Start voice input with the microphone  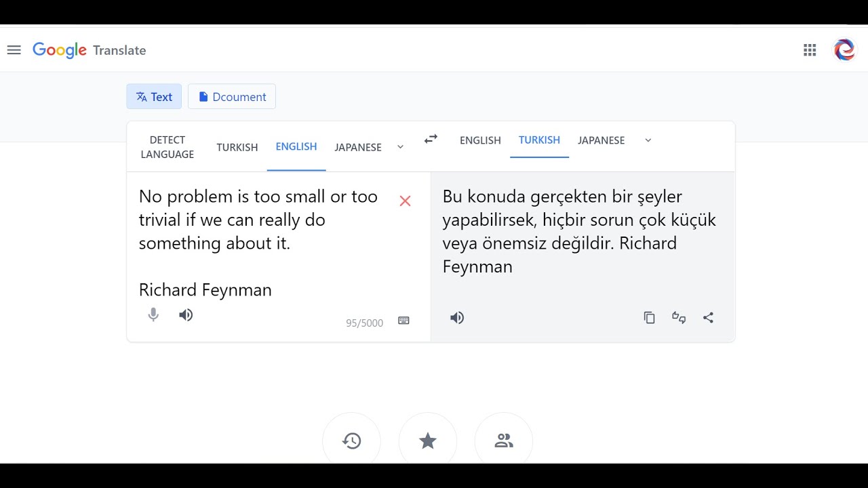tap(153, 315)
